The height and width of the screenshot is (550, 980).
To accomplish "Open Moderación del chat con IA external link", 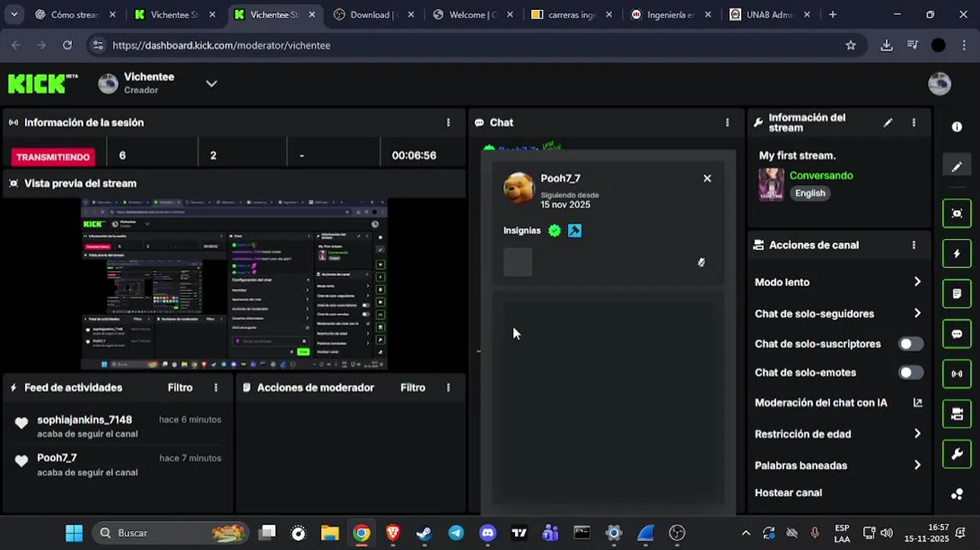I will tap(917, 403).
